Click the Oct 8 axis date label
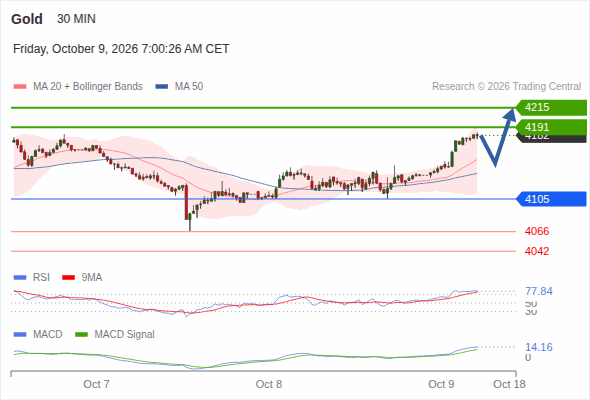This screenshot has width=590, height=400. coord(269,384)
